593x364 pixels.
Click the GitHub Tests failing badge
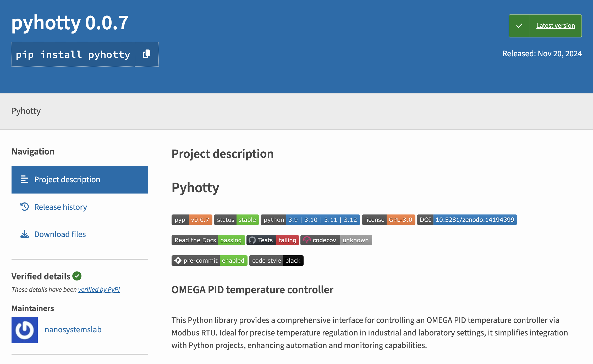tap(272, 240)
